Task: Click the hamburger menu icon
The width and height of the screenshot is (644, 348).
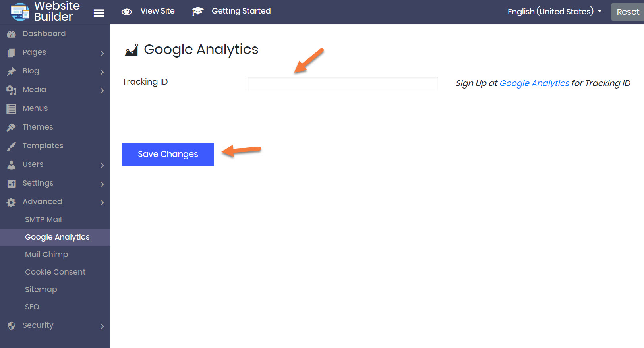Action: [x=99, y=13]
